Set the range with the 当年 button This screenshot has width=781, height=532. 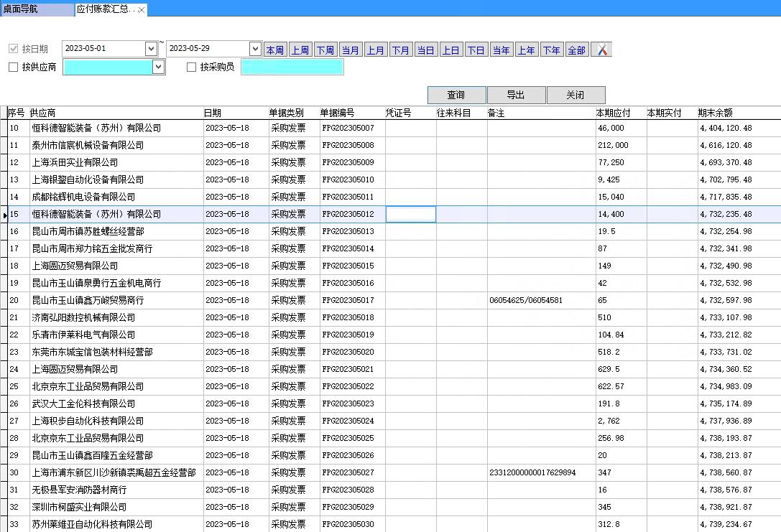tap(501, 50)
